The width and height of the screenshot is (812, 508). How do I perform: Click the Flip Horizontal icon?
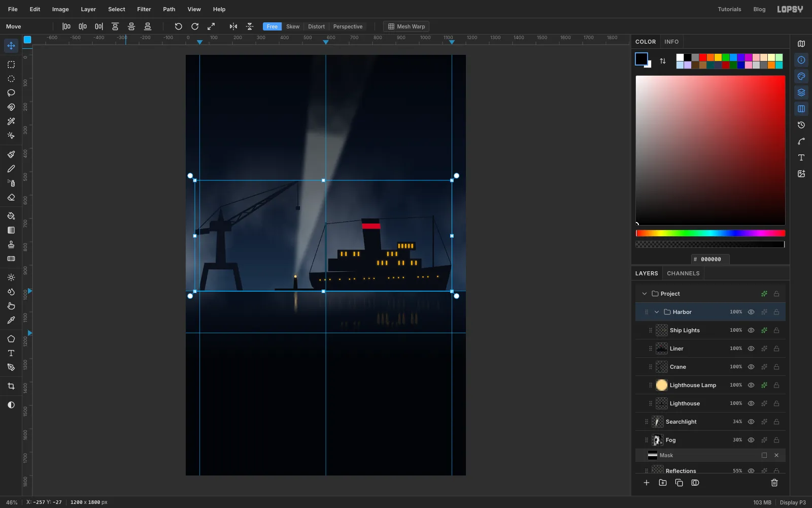[x=233, y=26]
